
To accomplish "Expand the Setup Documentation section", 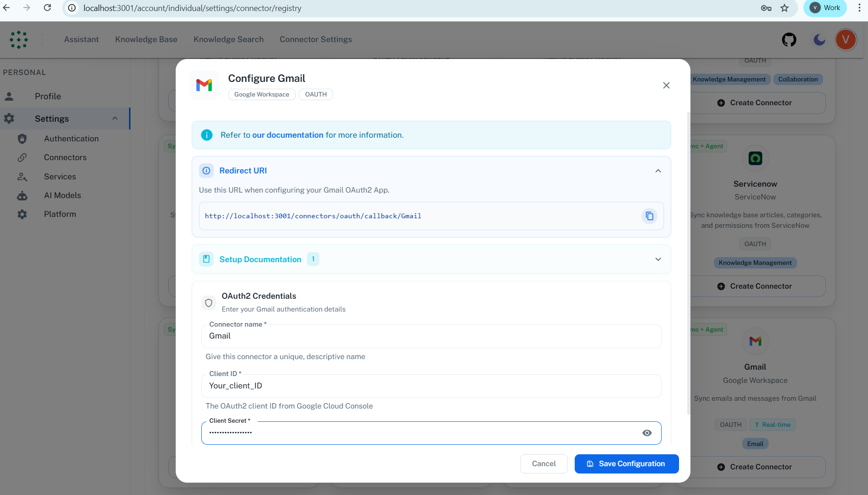I will [x=658, y=259].
